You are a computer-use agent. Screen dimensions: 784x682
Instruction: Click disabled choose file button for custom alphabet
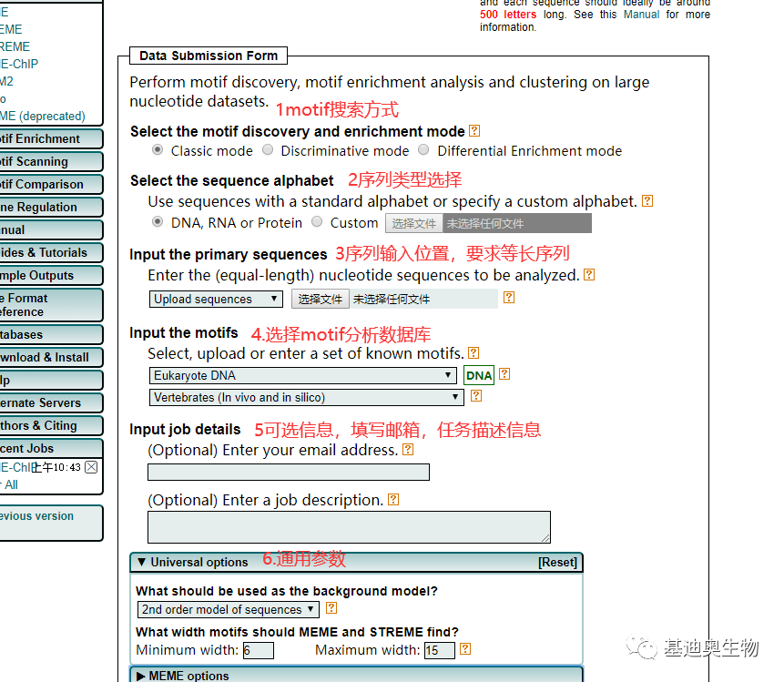pyautogui.click(x=413, y=223)
